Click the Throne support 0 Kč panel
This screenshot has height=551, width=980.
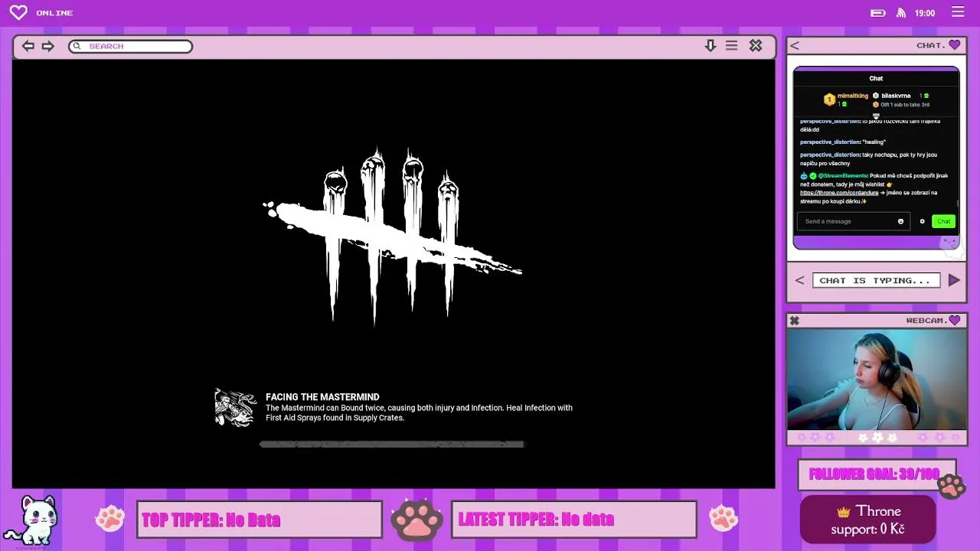click(868, 520)
